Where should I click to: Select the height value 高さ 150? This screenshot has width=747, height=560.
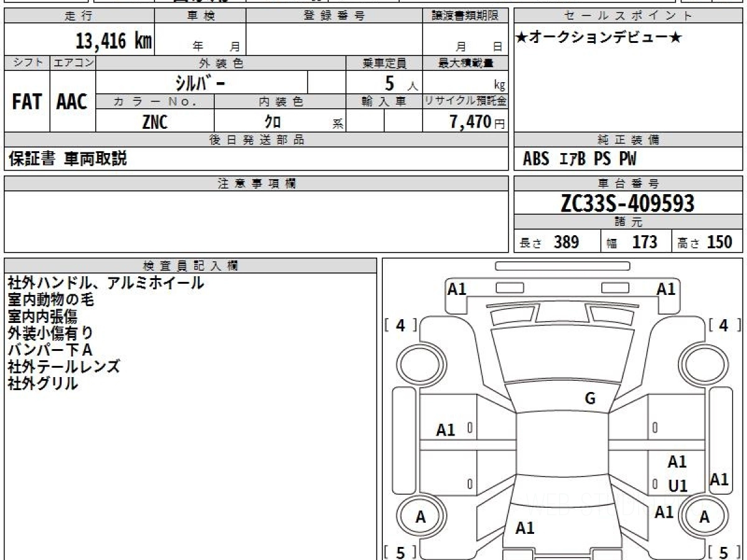[x=705, y=242]
